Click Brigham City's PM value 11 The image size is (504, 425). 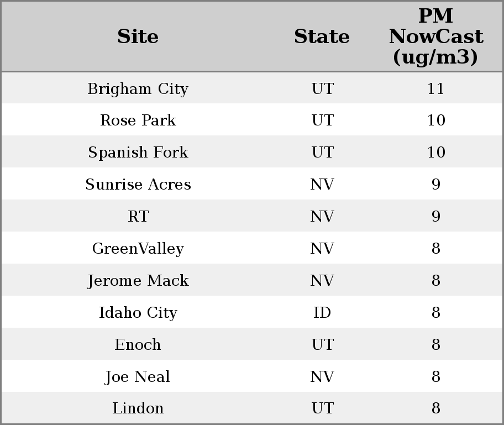[435, 89]
